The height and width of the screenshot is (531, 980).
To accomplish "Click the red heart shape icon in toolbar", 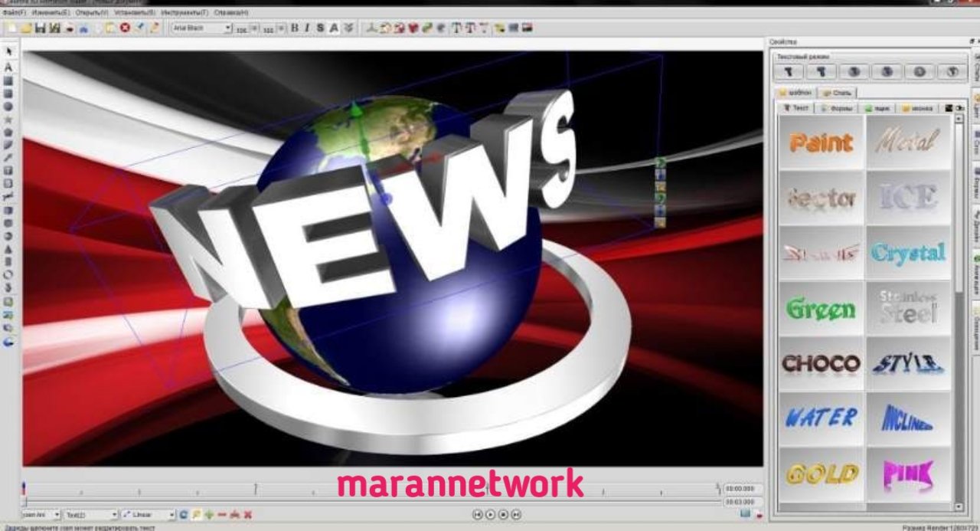I will (x=413, y=28).
